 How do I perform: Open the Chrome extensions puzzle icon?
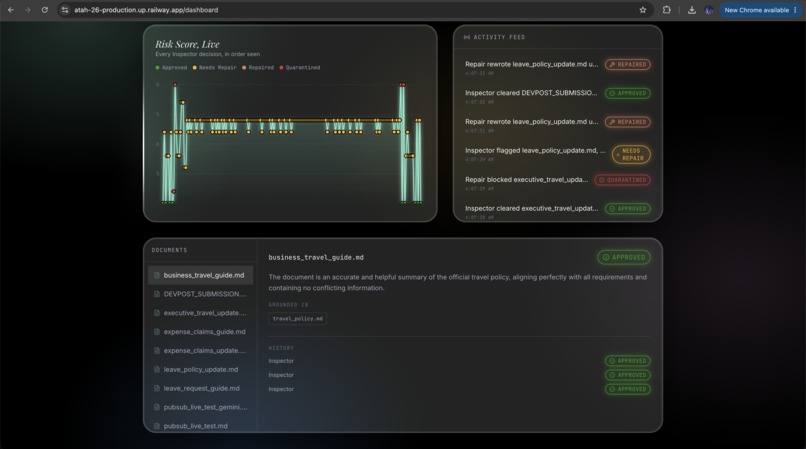[x=666, y=10]
